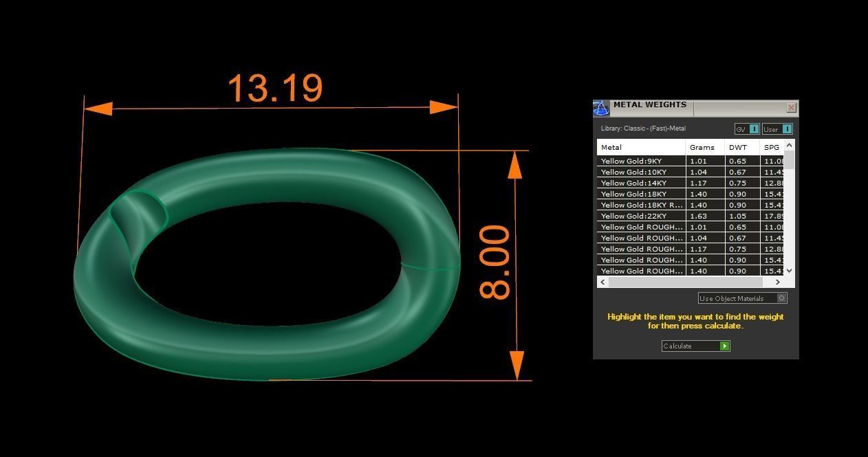This screenshot has height=457, width=868.
Task: Select the Yellow Gold:14KY row
Action: pos(690,183)
